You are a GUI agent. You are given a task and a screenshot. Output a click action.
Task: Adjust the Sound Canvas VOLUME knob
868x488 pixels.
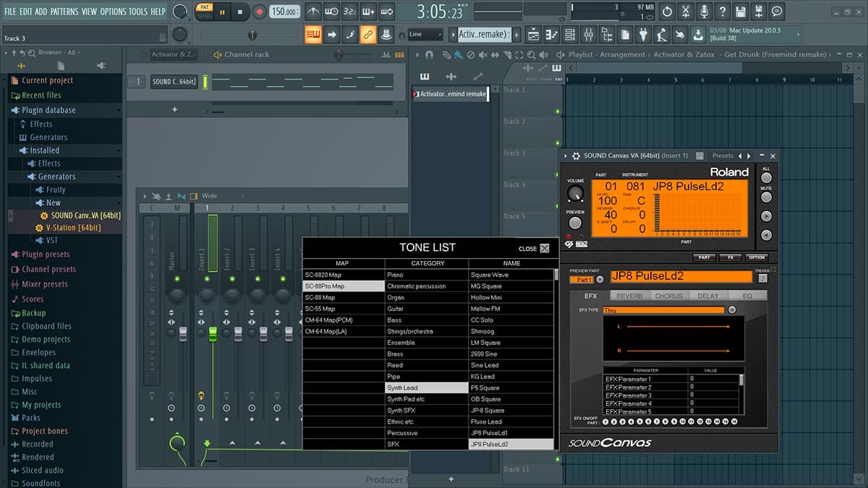click(575, 193)
